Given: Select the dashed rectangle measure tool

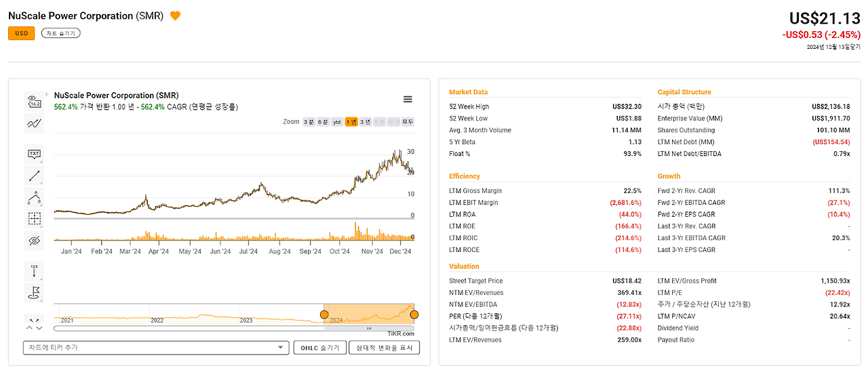Looking at the screenshot, I should click(34, 218).
